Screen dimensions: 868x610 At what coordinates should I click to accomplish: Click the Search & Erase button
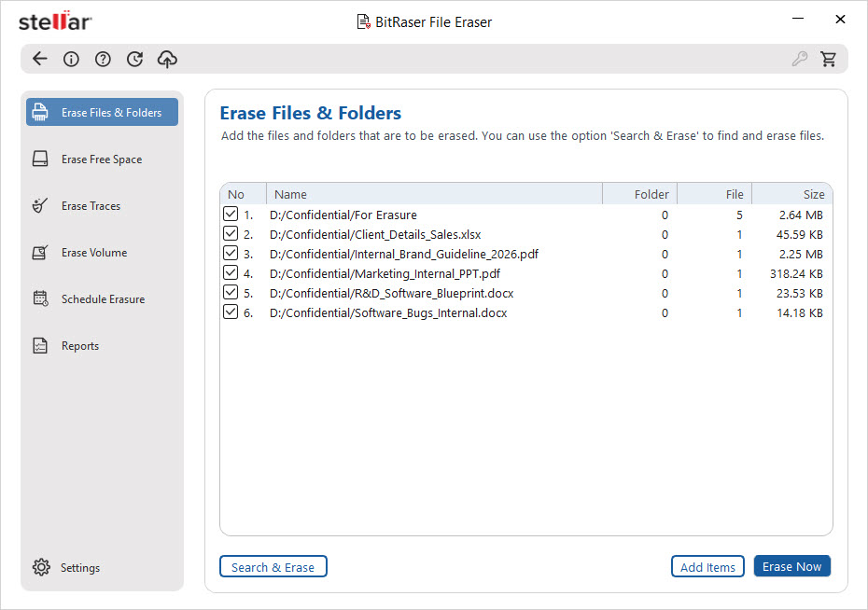click(x=273, y=567)
